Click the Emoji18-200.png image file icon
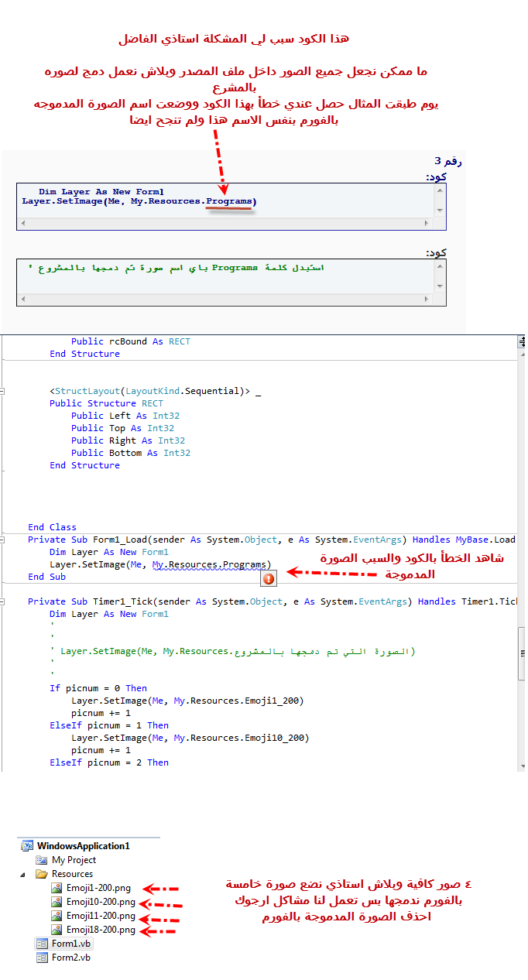The width and height of the screenshot is (528, 980). (57, 930)
